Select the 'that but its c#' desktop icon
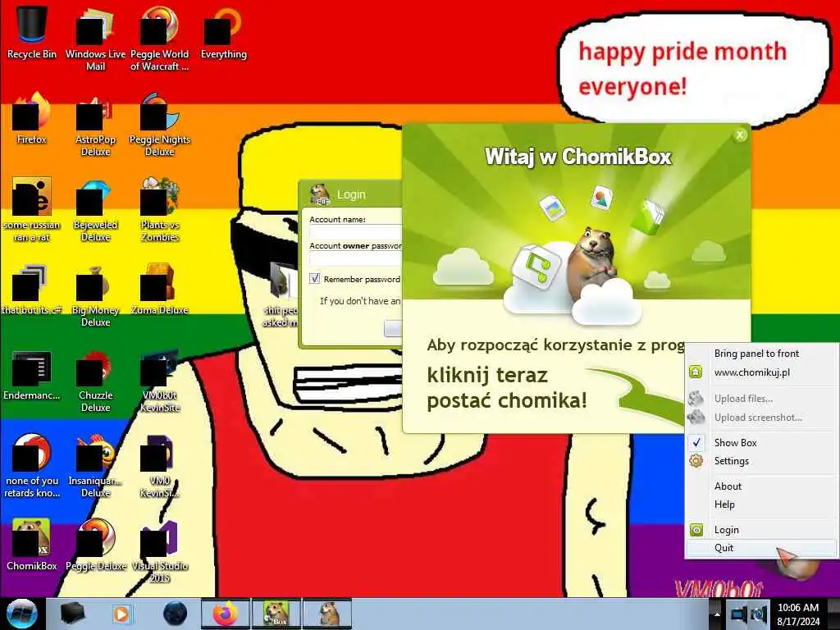 tap(32, 290)
